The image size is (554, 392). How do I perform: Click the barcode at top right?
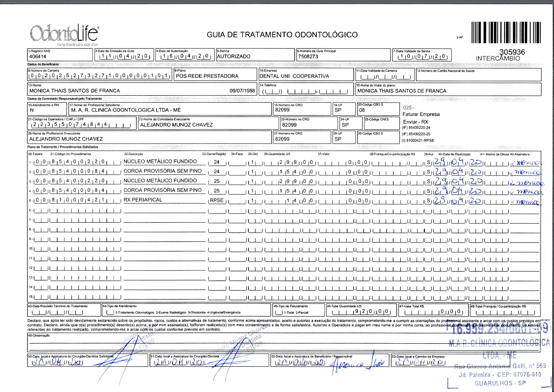tap(506, 33)
